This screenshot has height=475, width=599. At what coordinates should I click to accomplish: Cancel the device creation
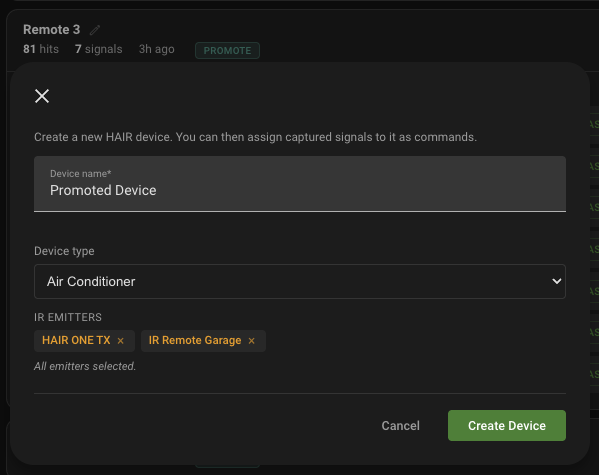400,425
